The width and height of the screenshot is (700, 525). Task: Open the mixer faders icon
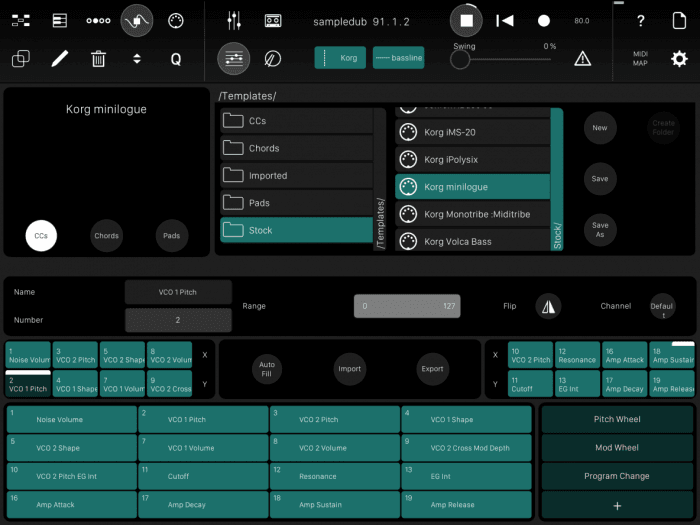[234, 21]
